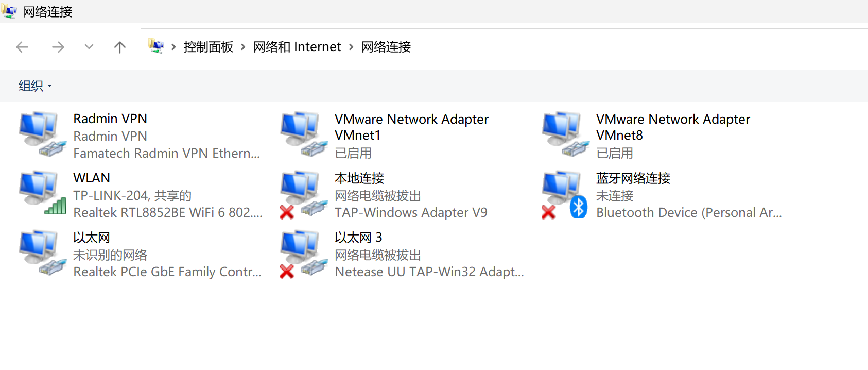This screenshot has height=370, width=868.
Task: Select the 本地连接 TAP-Windows adapter icon
Action: 304,195
